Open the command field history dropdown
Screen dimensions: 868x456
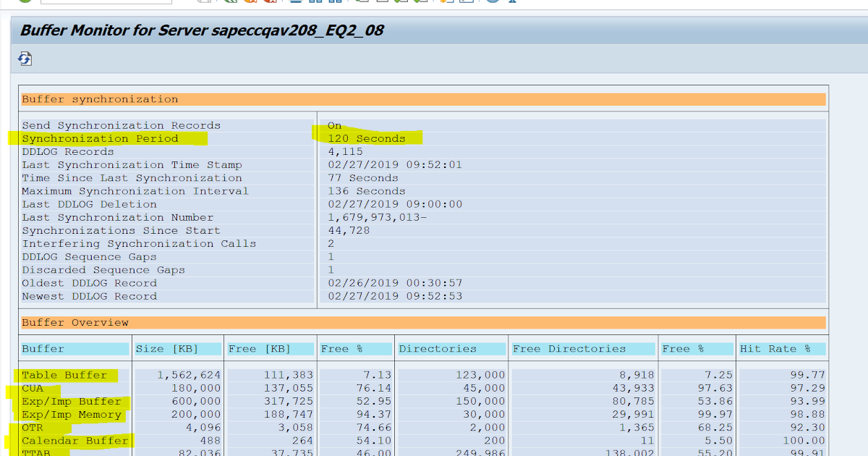point(168,3)
